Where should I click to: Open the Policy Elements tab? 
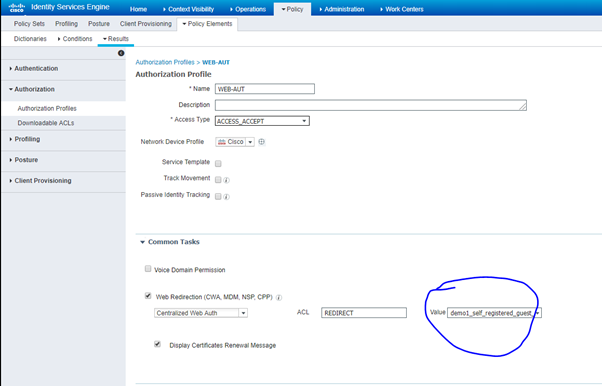pos(207,24)
